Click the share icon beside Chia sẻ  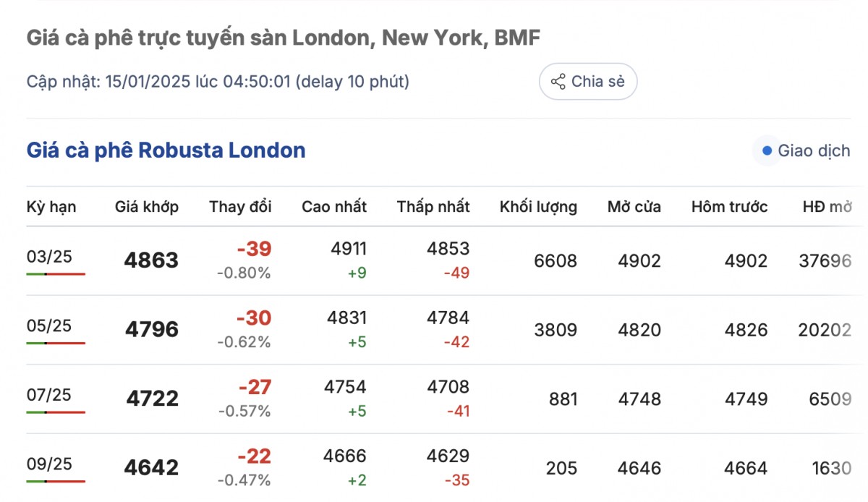pos(558,82)
